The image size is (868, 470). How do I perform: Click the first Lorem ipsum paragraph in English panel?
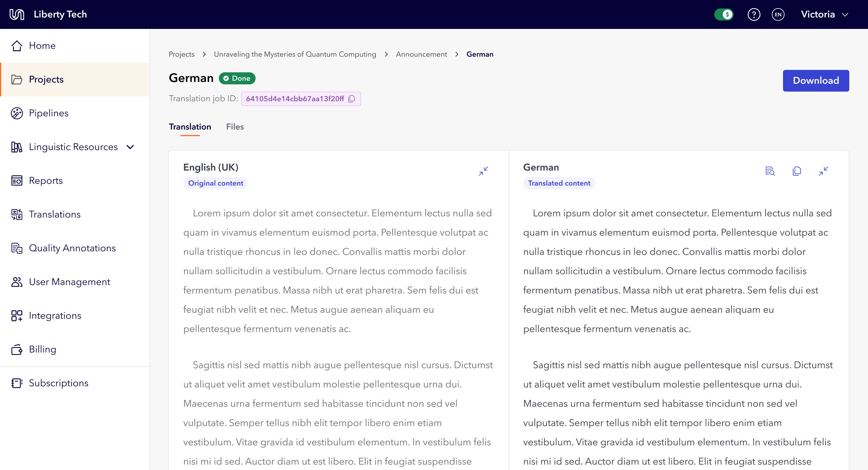(x=338, y=271)
